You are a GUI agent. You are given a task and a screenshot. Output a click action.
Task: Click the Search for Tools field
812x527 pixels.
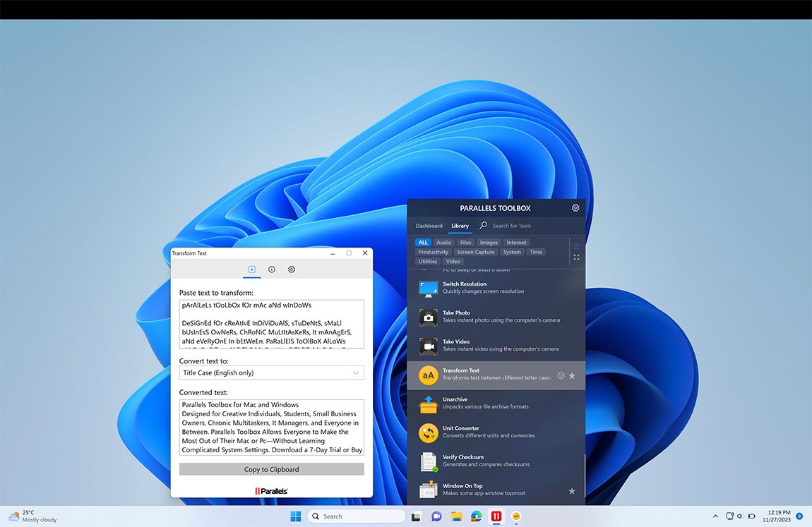512,226
